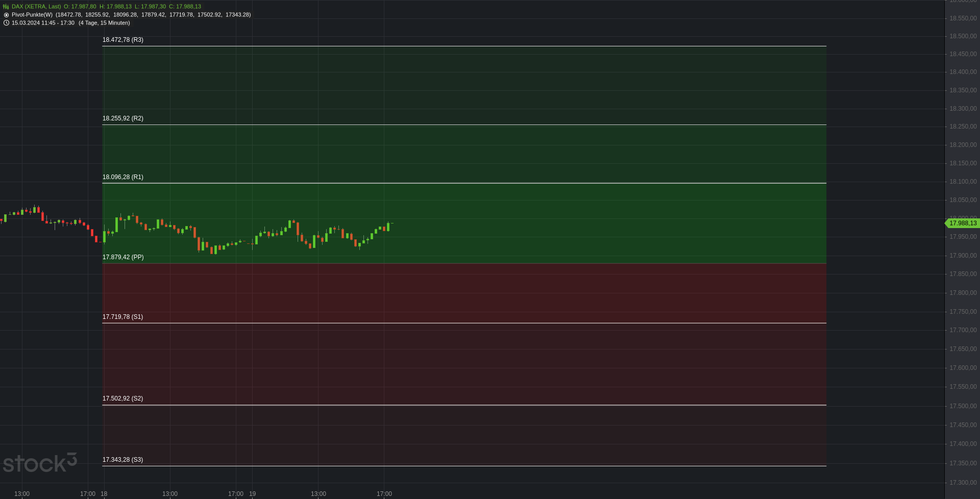The width and height of the screenshot is (980, 499).
Task: Open the Pivot-Punkte(W) indicator settings label
Action: [x=32, y=15]
